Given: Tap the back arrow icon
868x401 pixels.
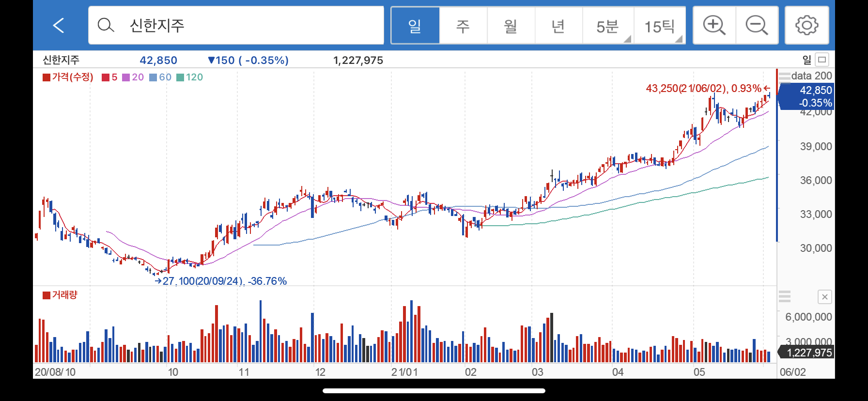Looking at the screenshot, I should coord(59,25).
